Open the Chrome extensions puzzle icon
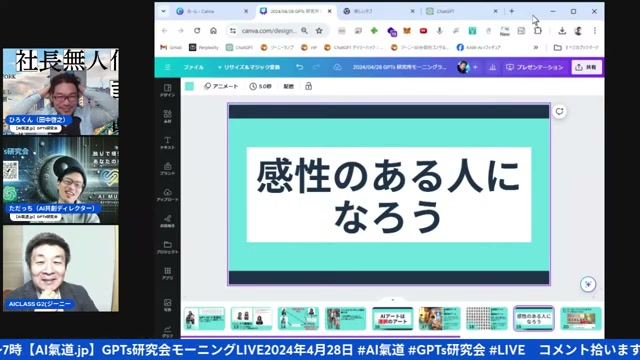Image resolution: width=640 pixels, height=360 pixels. [x=538, y=31]
